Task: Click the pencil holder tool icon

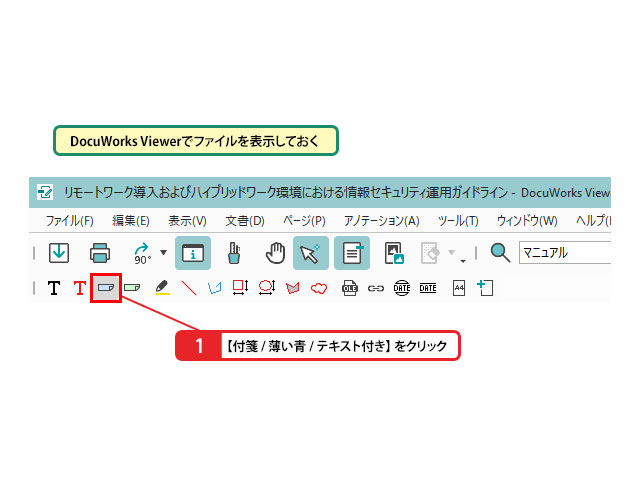Action: point(234,253)
